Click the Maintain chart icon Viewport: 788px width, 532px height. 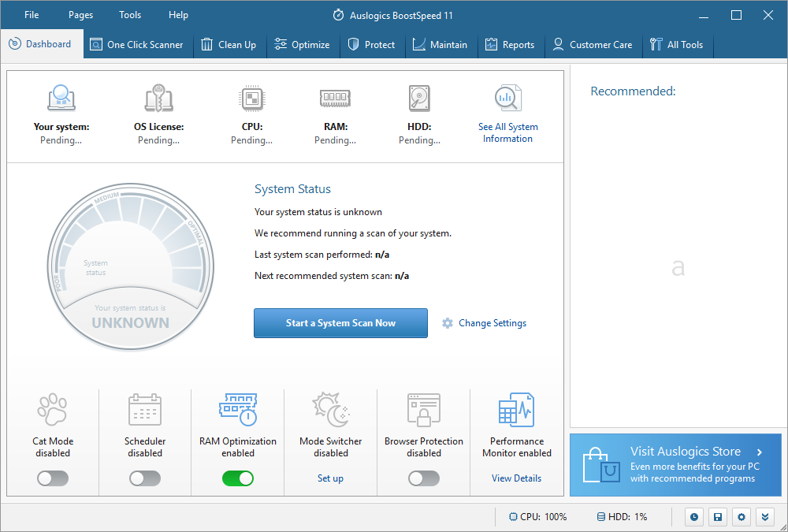(418, 45)
